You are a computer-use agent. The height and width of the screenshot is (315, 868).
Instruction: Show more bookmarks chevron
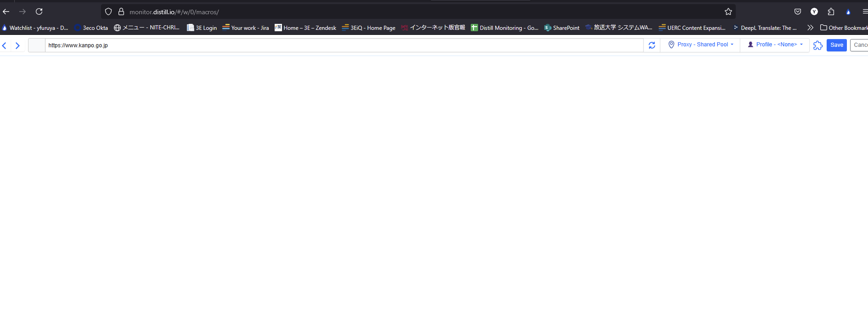(810, 28)
